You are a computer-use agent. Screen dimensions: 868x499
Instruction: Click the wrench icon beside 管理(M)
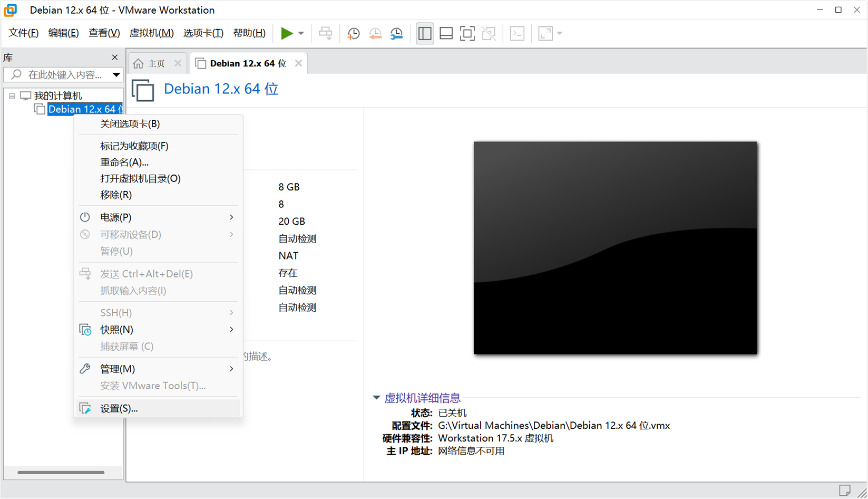(85, 369)
